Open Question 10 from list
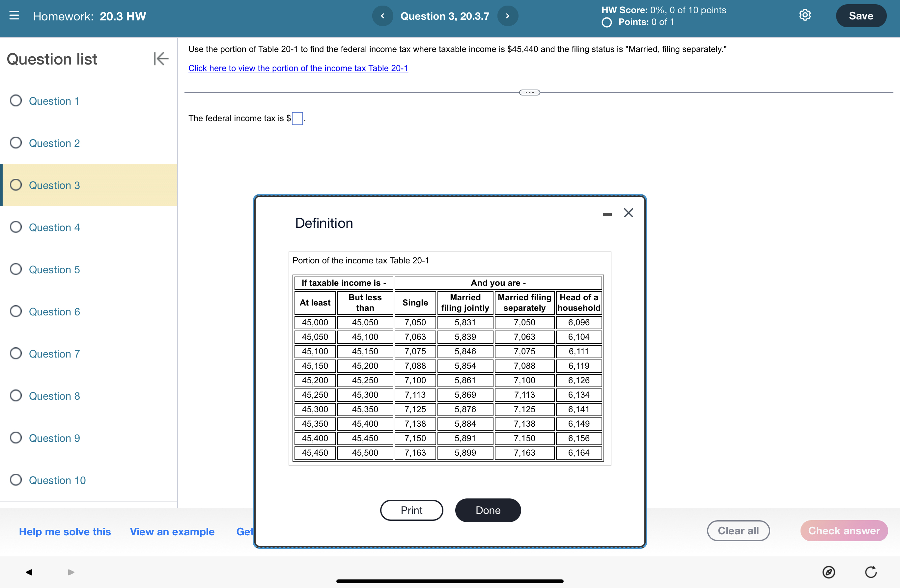 pyautogui.click(x=57, y=480)
